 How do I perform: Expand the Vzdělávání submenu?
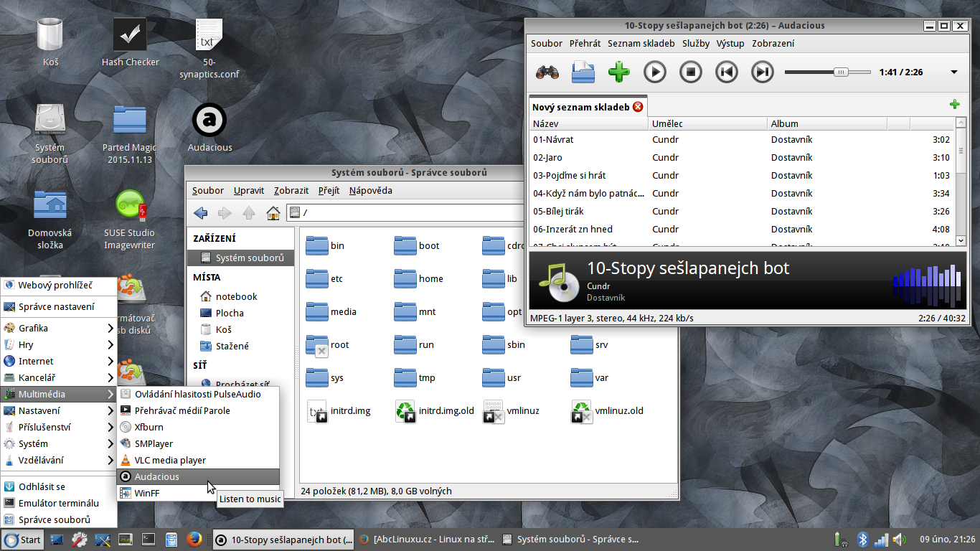59,460
